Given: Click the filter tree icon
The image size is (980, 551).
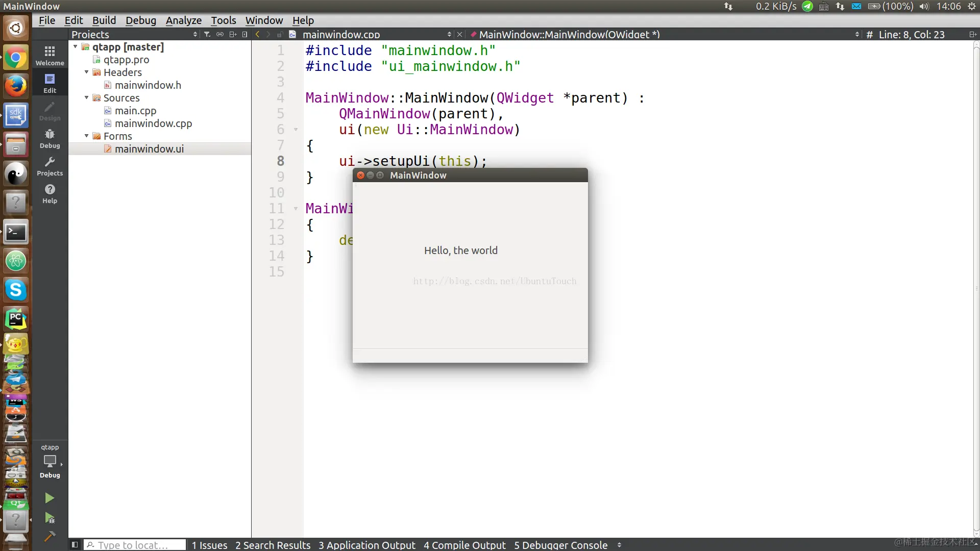Looking at the screenshot, I should coord(207,34).
